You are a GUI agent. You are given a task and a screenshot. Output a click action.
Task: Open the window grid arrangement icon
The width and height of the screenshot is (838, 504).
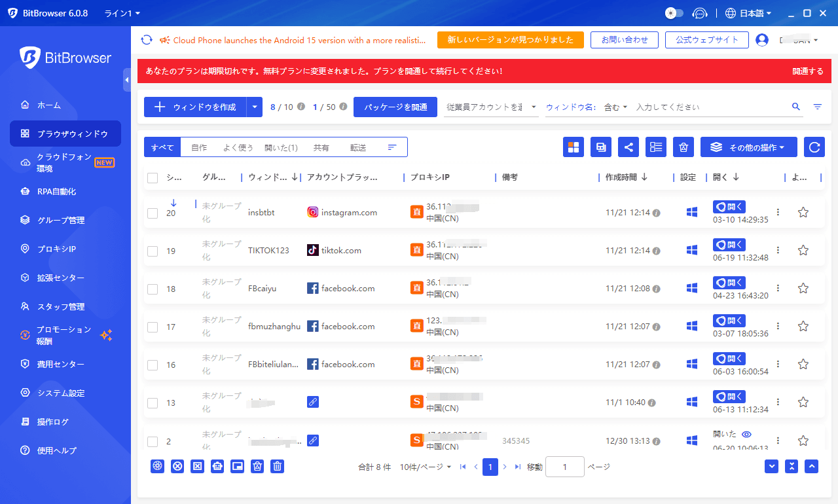(574, 147)
